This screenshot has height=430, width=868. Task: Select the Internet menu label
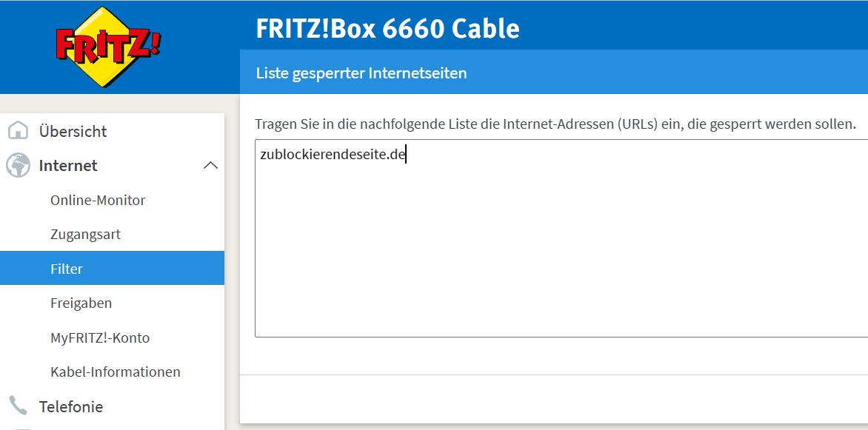(x=68, y=166)
